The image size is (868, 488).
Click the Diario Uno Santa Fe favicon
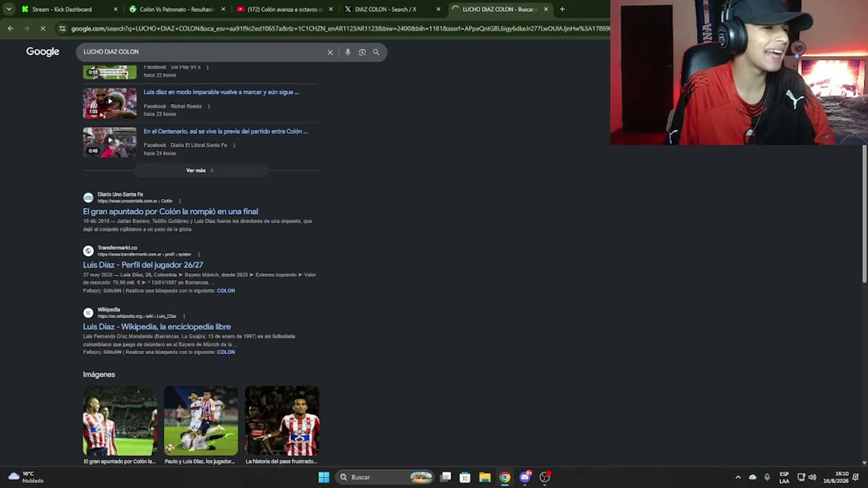coord(88,198)
